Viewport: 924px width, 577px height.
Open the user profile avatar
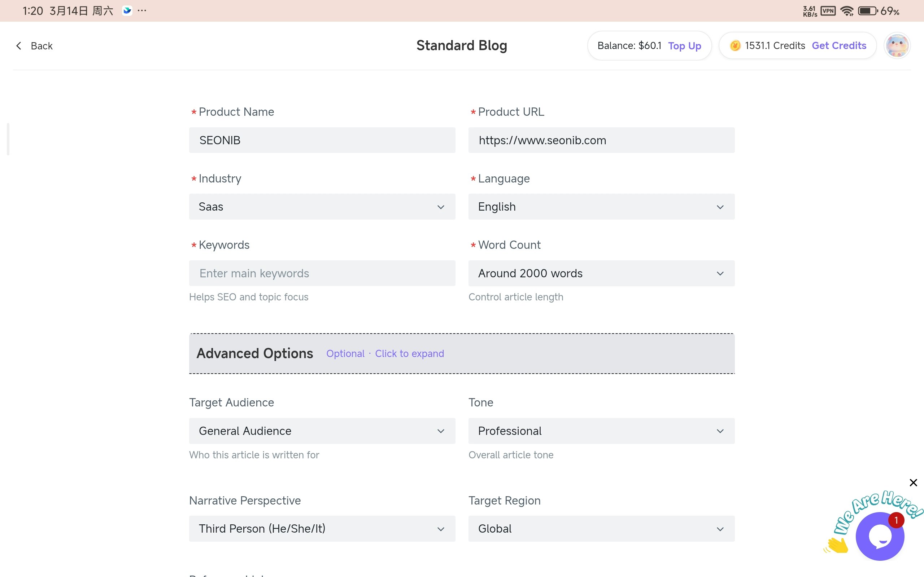point(897,46)
